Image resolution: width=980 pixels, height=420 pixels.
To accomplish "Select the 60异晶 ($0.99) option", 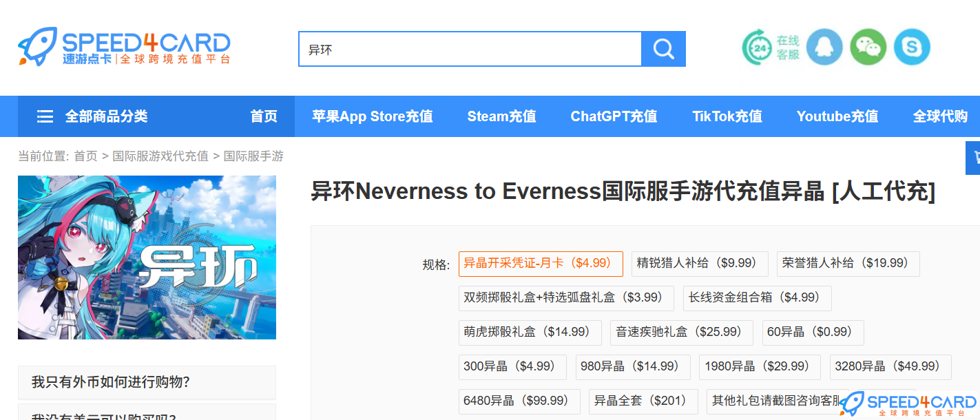I will coord(813,333).
